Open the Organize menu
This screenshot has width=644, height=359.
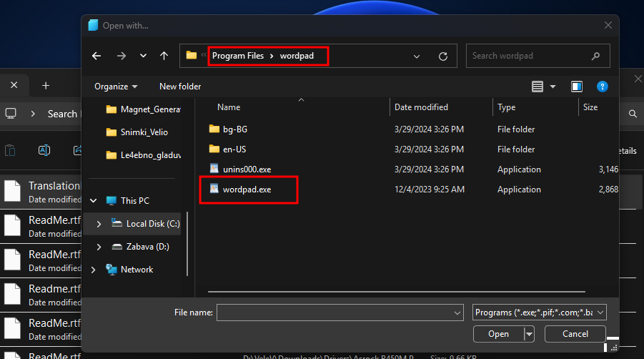tap(116, 87)
